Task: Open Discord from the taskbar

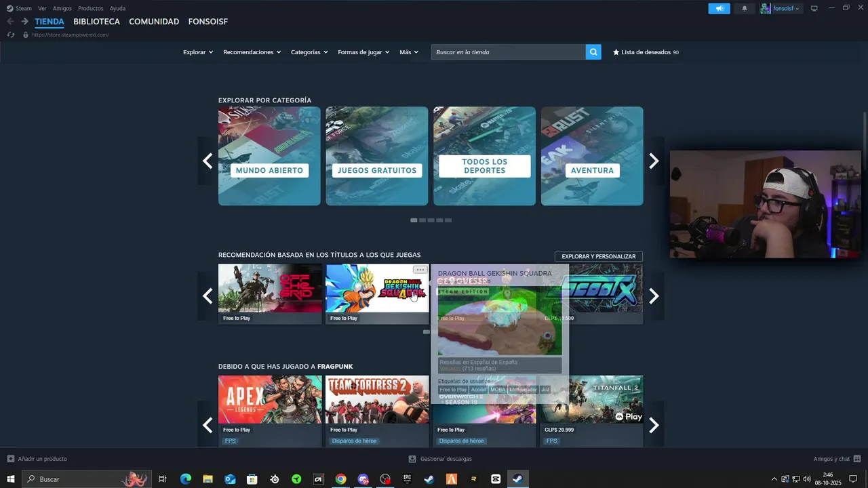Action: click(x=363, y=479)
